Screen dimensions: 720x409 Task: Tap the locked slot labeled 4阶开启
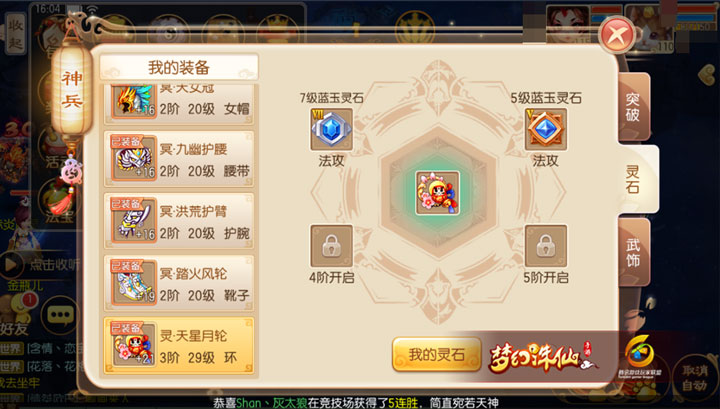coord(332,246)
